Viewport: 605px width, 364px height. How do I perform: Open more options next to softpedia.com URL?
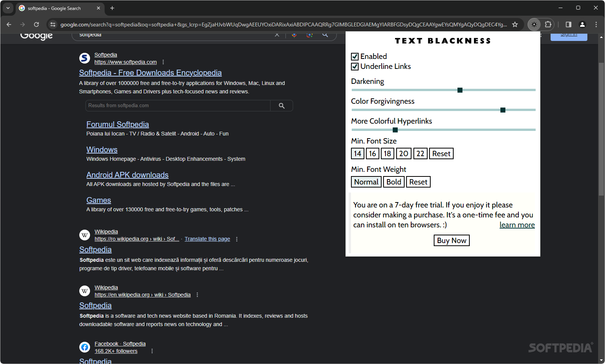point(163,62)
